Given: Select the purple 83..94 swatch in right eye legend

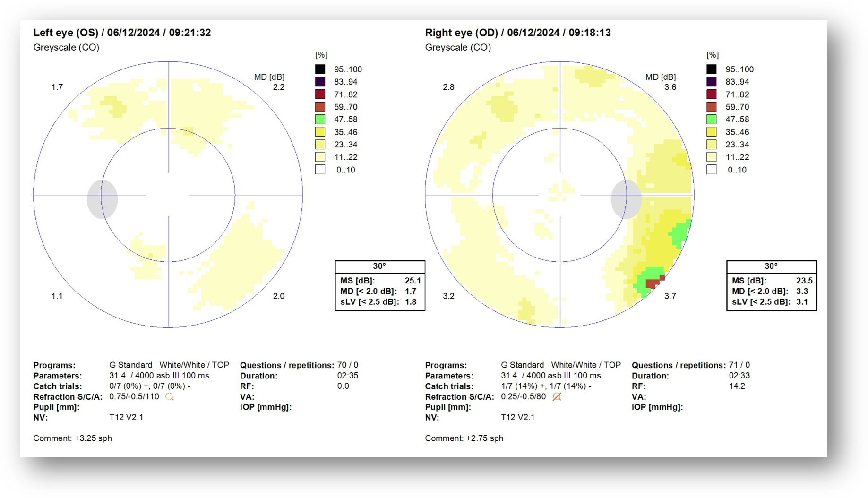Looking at the screenshot, I should (712, 82).
